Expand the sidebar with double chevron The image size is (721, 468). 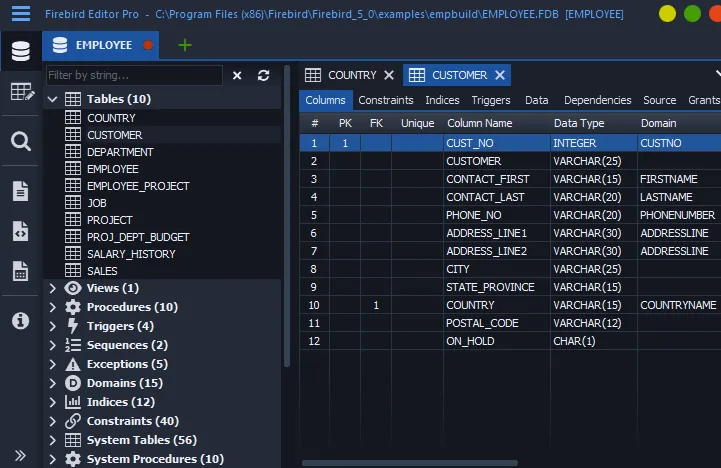(x=20, y=456)
